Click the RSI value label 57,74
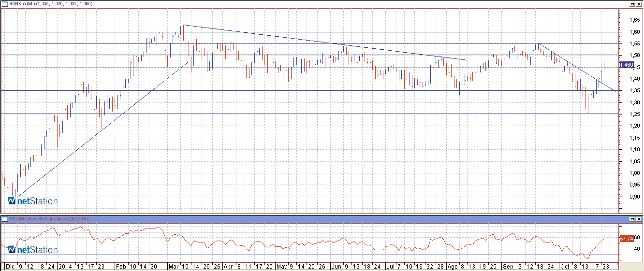 [626, 239]
